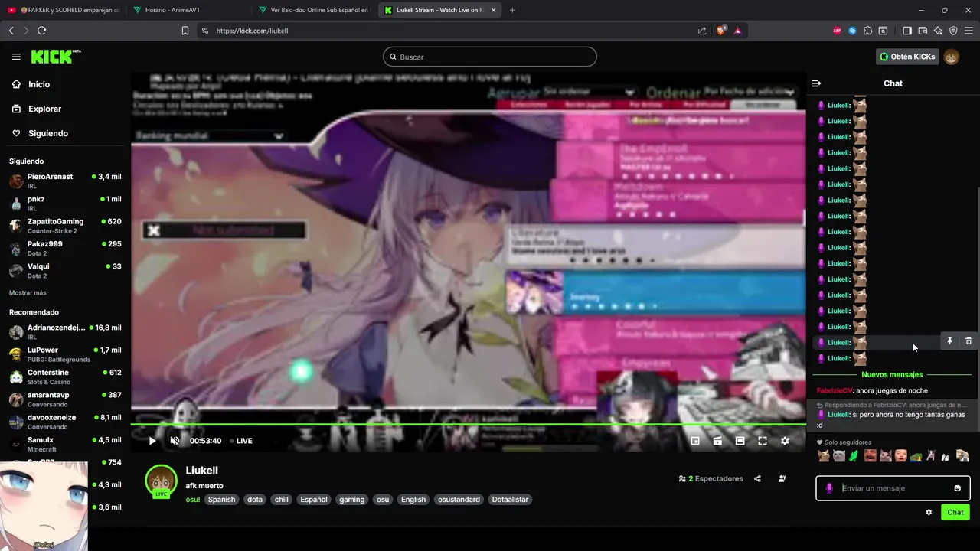This screenshot has width=980, height=551.
Task: Click the osu! category link
Action: pos(193,500)
